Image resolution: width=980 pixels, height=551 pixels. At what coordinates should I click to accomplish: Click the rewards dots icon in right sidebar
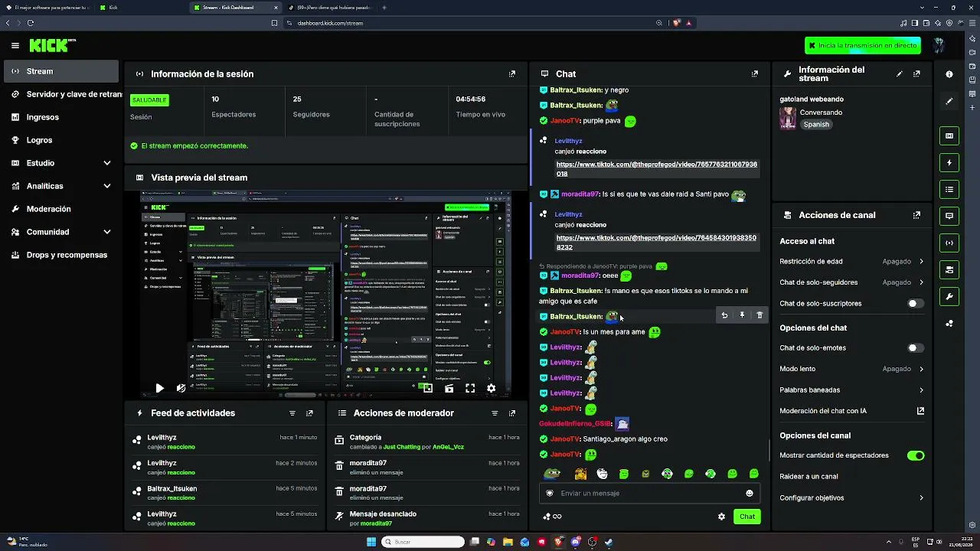949,324
